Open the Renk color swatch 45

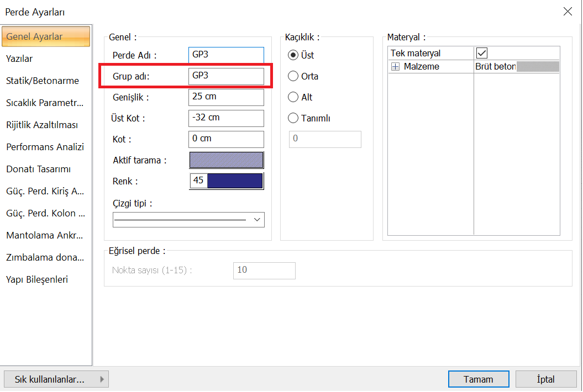point(226,181)
